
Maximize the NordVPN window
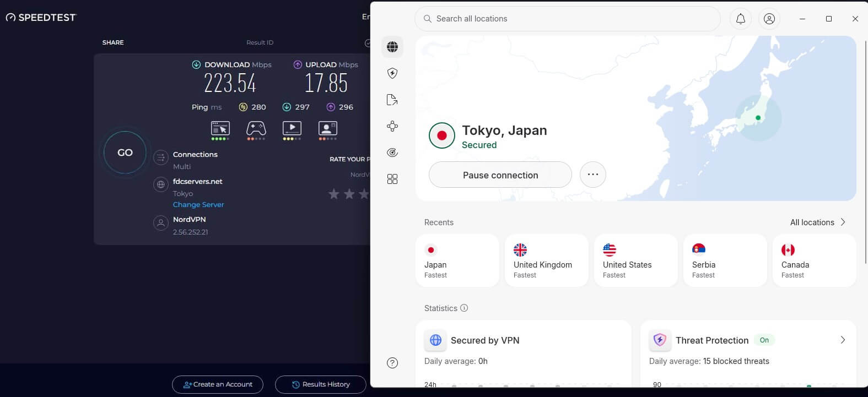tap(828, 19)
